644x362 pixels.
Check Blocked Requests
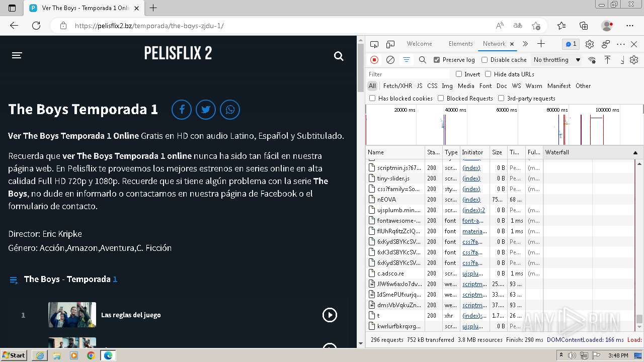(441, 98)
